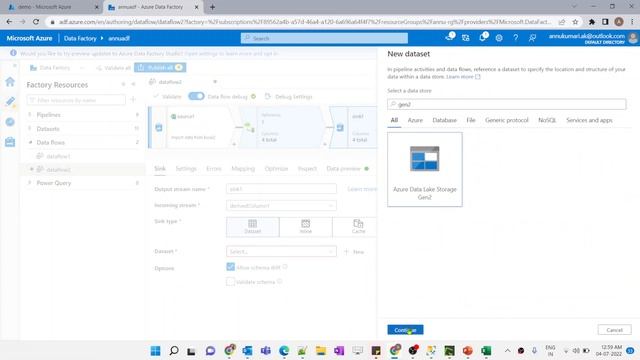The height and width of the screenshot is (360, 640).
Task: Click the annuadf breadcrumb in the header
Action: 119,38
